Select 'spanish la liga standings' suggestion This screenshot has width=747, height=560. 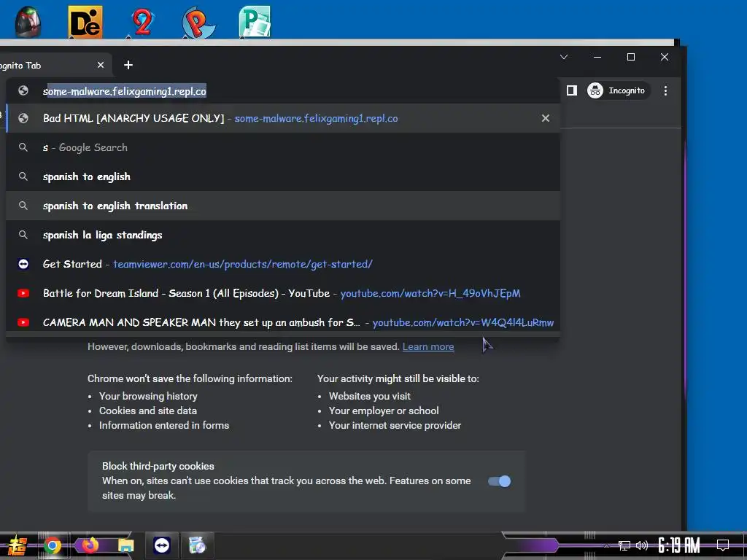coord(283,235)
